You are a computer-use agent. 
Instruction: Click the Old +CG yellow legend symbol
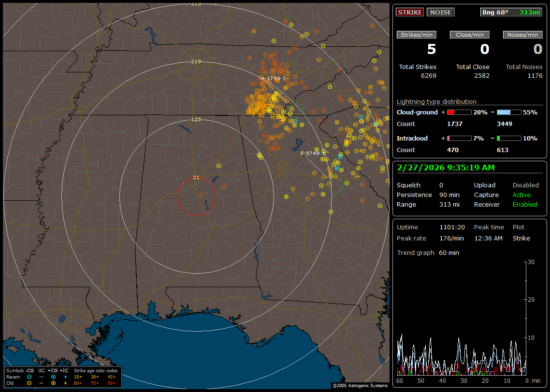click(x=53, y=383)
